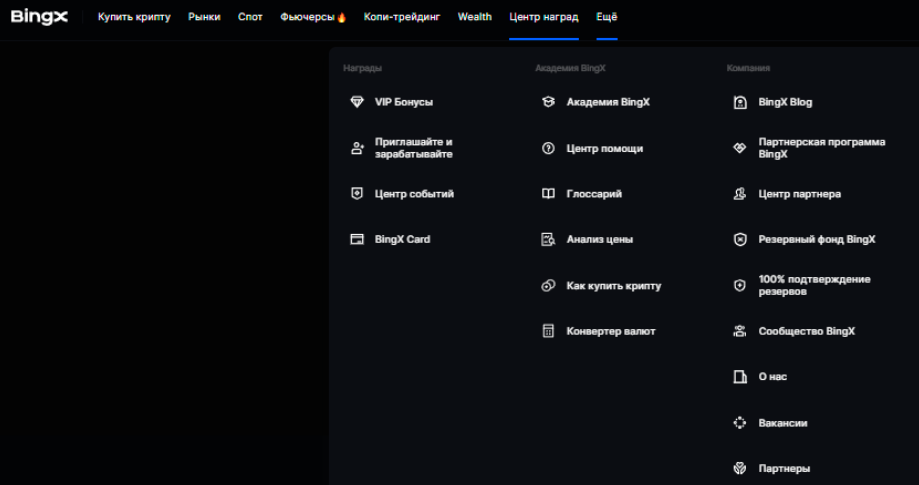Open the Сообщество BingX link

click(807, 331)
